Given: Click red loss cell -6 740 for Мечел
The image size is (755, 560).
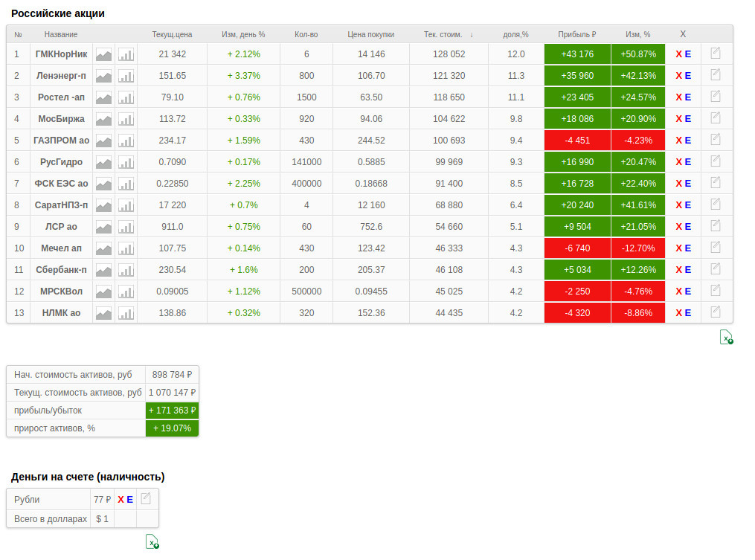Looking at the screenshot, I should [x=576, y=248].
